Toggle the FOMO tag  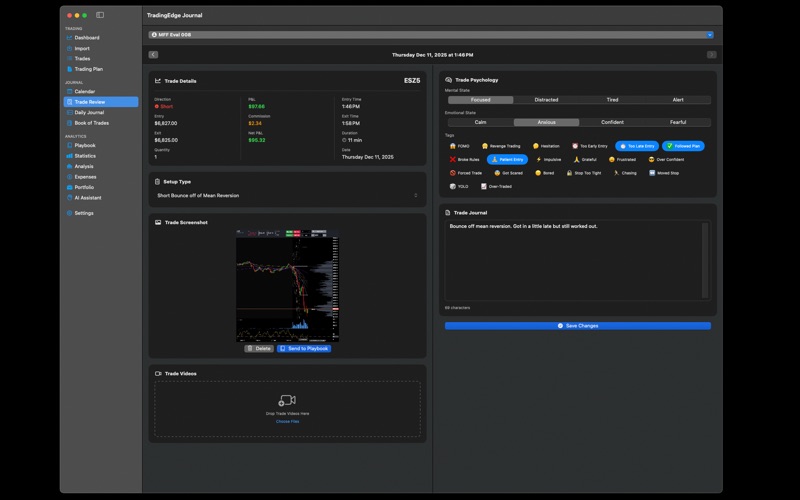(x=459, y=146)
